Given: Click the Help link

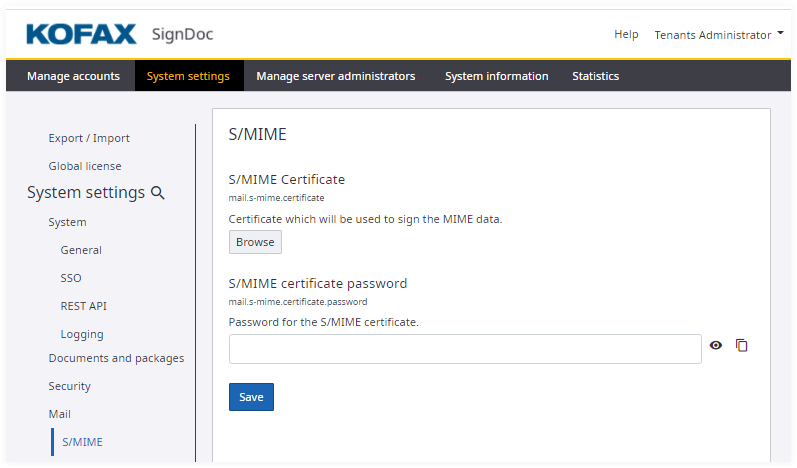Looking at the screenshot, I should (x=626, y=35).
